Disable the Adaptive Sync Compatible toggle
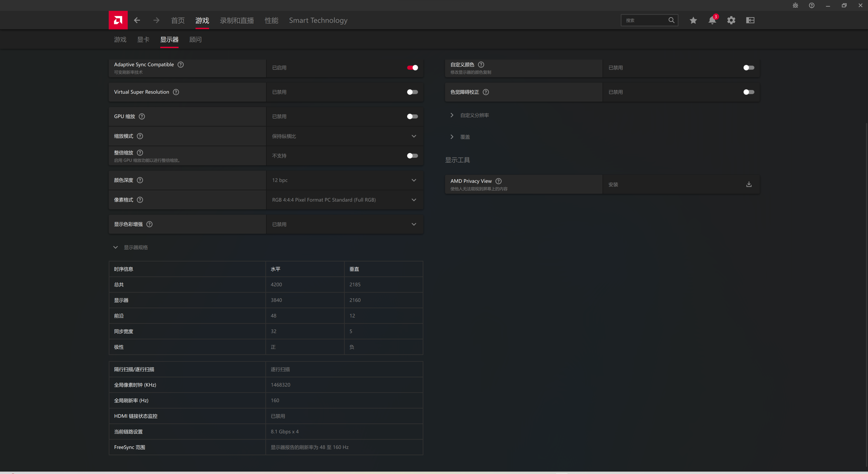Screen dimensions: 868x474 [412, 68]
